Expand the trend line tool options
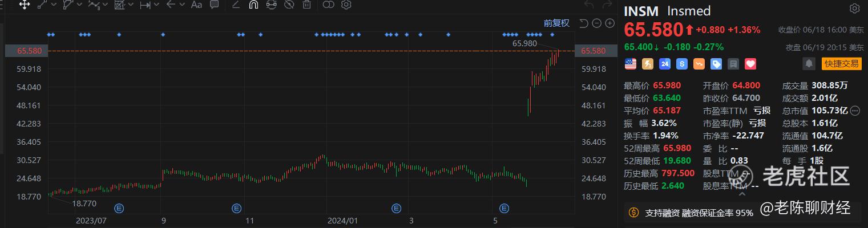 54,5
